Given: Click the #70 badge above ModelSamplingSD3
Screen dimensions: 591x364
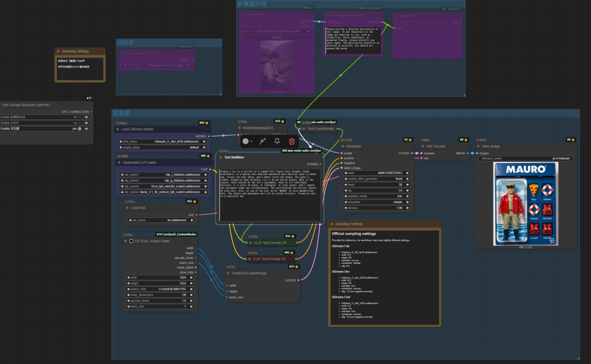Looking at the screenshot, I should click(280, 122).
